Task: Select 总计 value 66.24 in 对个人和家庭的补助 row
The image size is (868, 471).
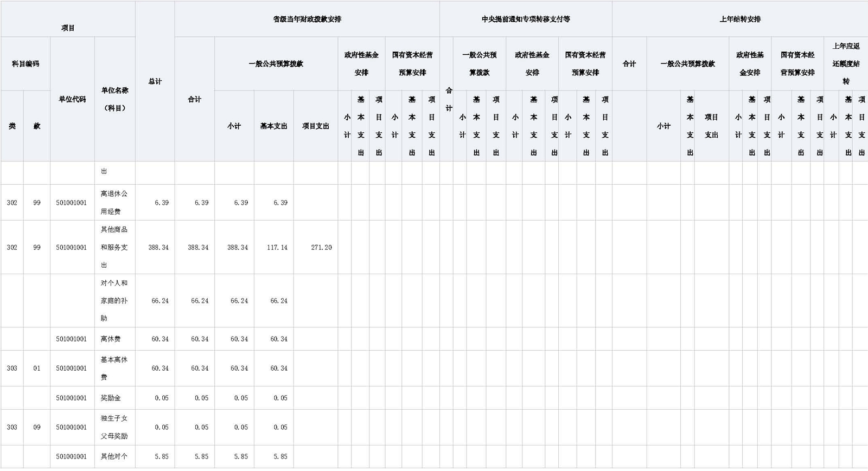Action: tap(160, 301)
